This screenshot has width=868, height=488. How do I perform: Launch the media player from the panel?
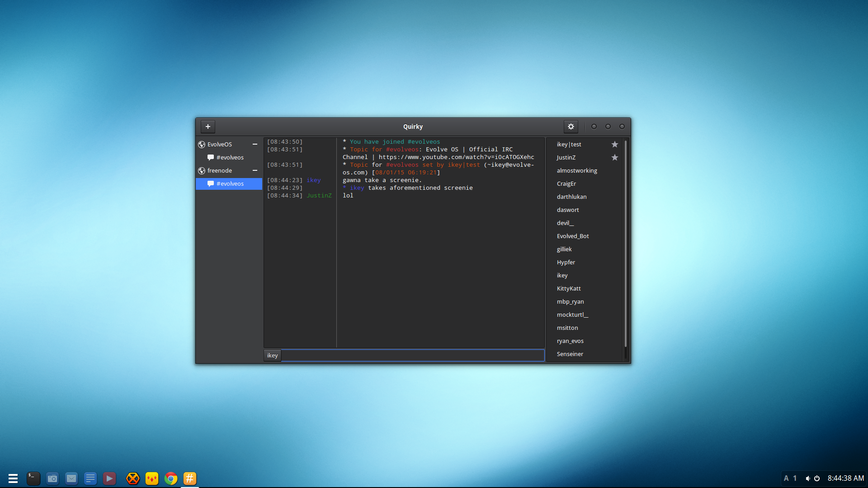point(109,479)
